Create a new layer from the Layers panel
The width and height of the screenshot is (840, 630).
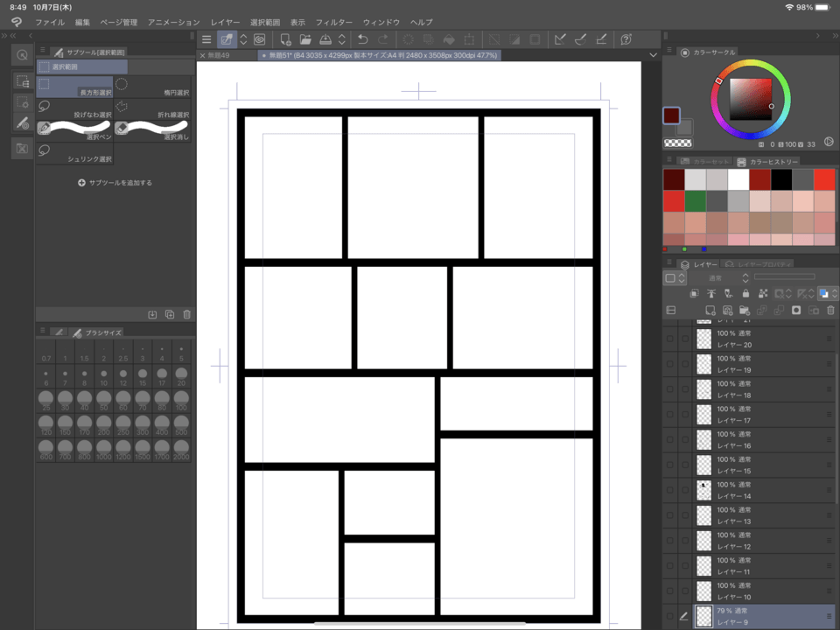point(710,310)
